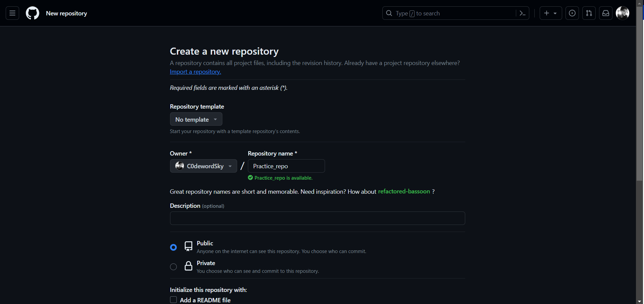This screenshot has width=644, height=304.
Task: Open the Pull requests icon in header
Action: tap(589, 13)
